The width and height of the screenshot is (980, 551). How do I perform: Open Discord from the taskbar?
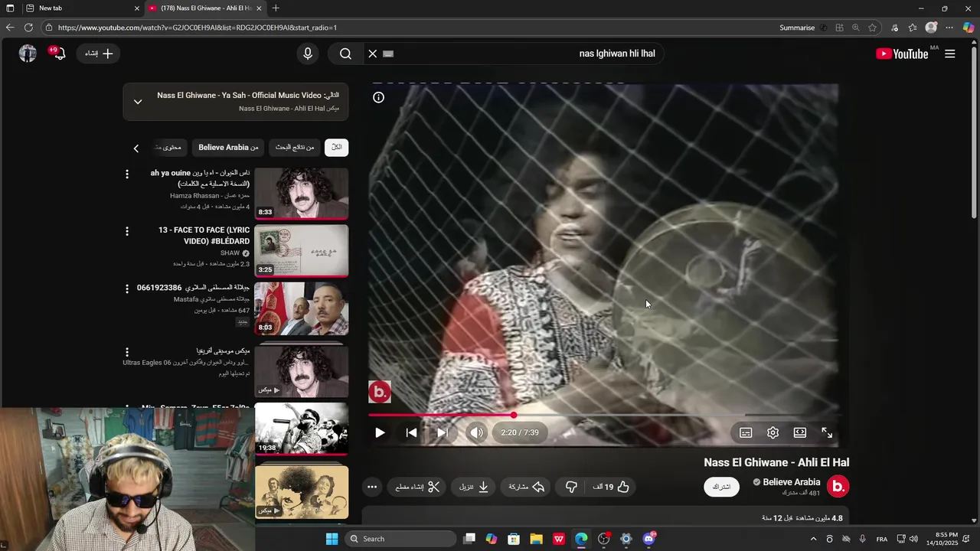coord(648,539)
